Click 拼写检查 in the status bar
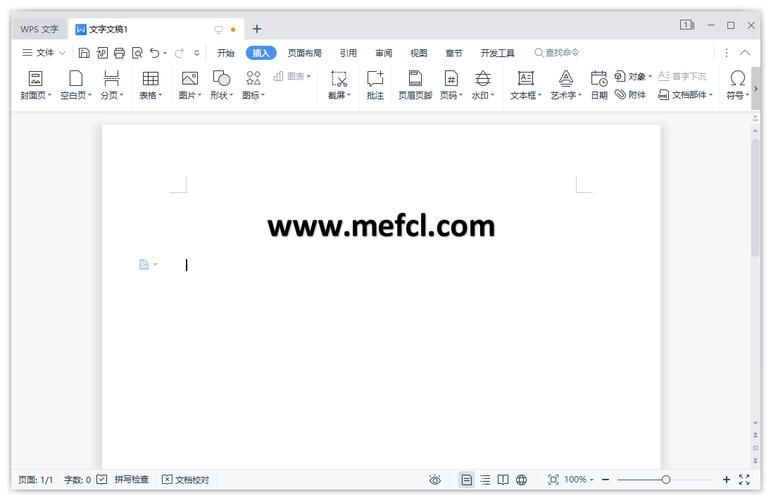 [131, 479]
